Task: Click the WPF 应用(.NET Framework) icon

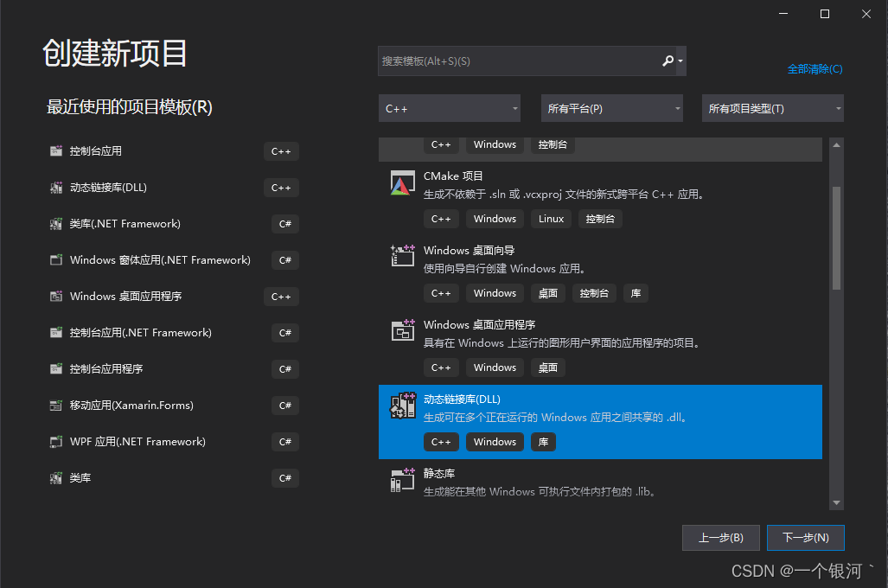Action: (56, 441)
